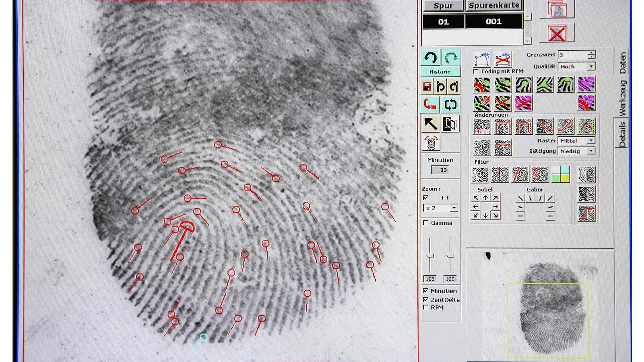Viewport: 644px width, 362px height.
Task: Click the right gamma slider handle
Action: [x=450, y=256]
